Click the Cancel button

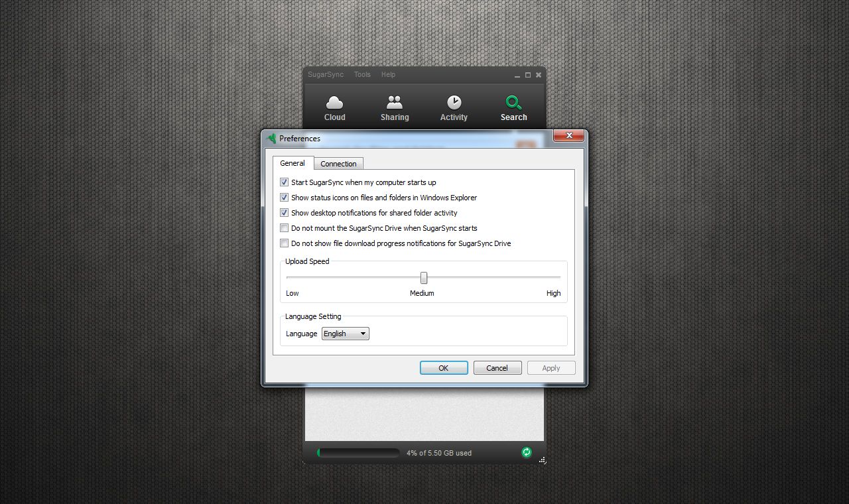click(x=497, y=368)
